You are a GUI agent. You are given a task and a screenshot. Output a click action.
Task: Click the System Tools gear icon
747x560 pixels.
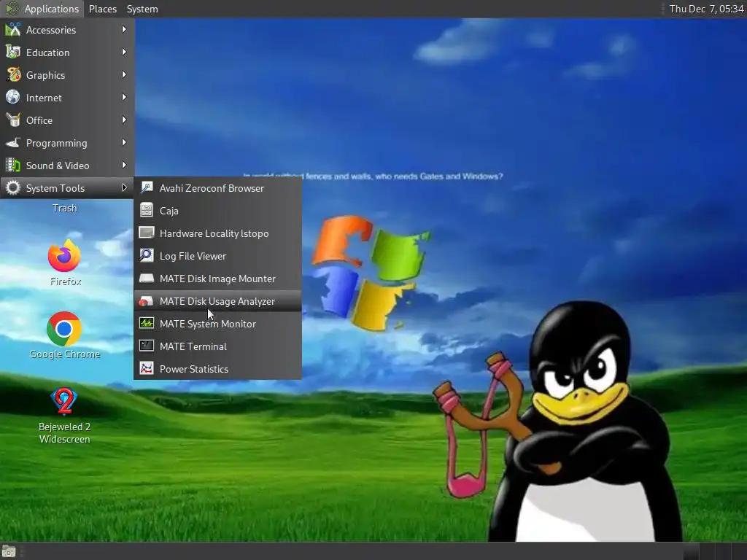coord(13,187)
